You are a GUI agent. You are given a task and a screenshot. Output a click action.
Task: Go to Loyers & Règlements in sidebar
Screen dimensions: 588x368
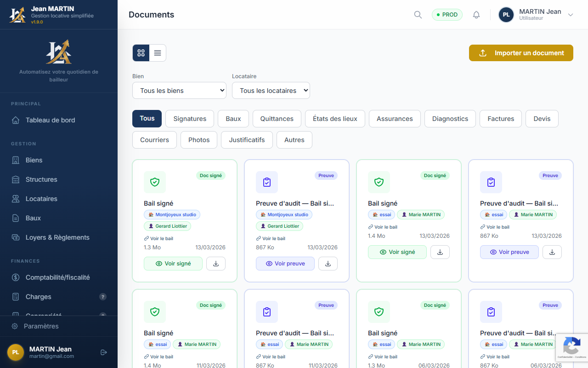point(57,237)
